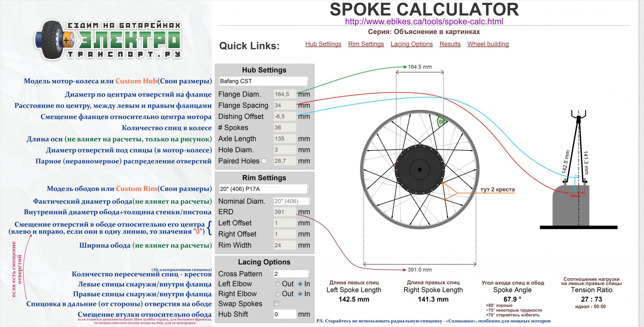Viewport: 644px width, 327px height.
Task: Go to Hub Settings quick link
Action: [x=323, y=44]
